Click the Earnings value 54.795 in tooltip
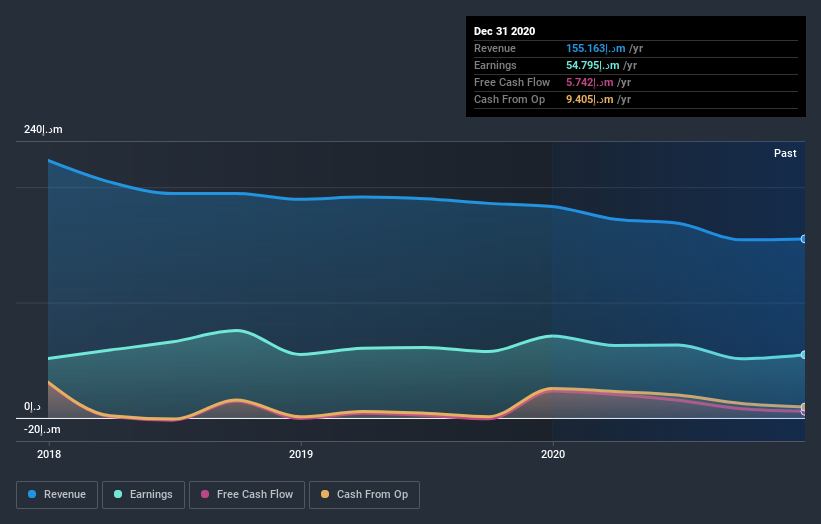The height and width of the screenshot is (524, 821). pos(593,65)
